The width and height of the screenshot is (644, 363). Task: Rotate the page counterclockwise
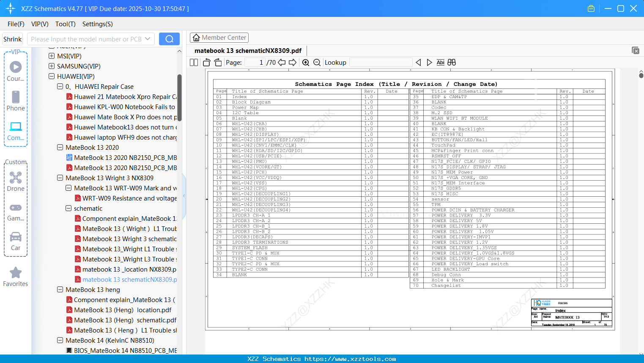(x=207, y=63)
